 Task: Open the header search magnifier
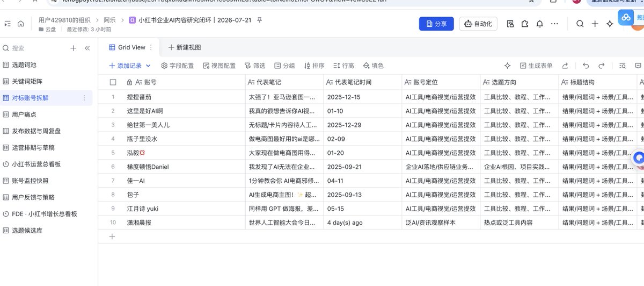pyautogui.click(x=580, y=24)
